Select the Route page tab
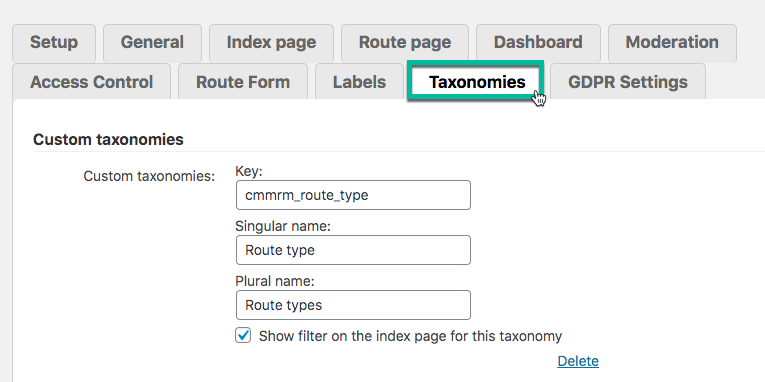Image resolution: width=765 pixels, height=382 pixels. pyautogui.click(x=405, y=43)
